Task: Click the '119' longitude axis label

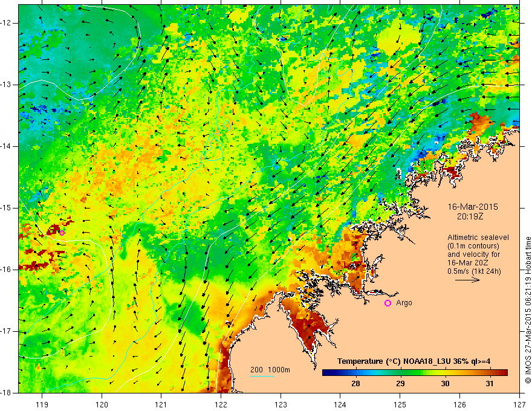Action: (x=42, y=404)
